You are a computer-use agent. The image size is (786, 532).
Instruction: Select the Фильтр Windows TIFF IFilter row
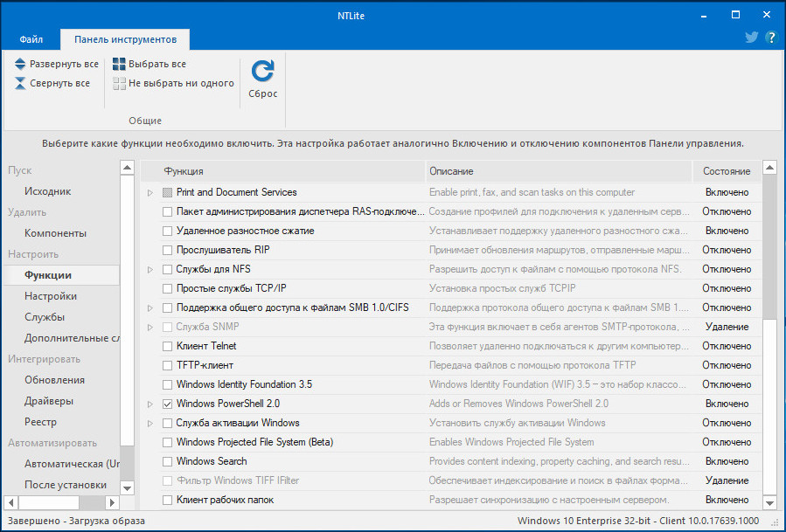point(451,481)
